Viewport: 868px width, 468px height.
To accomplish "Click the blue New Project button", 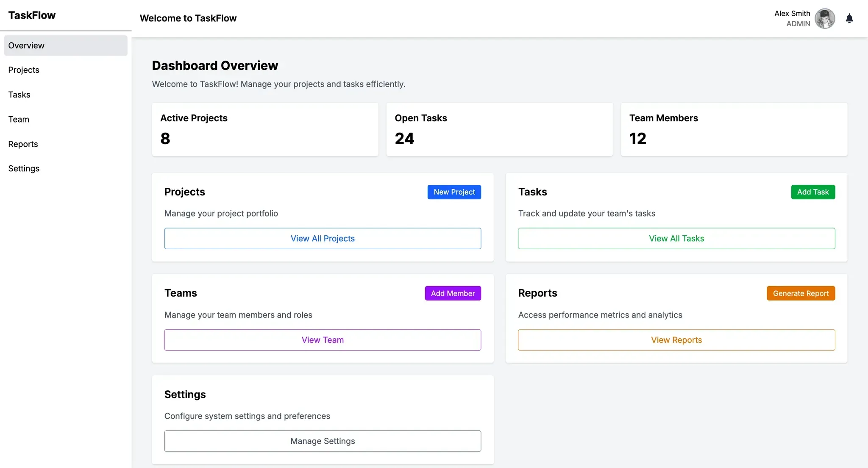I will 454,192.
